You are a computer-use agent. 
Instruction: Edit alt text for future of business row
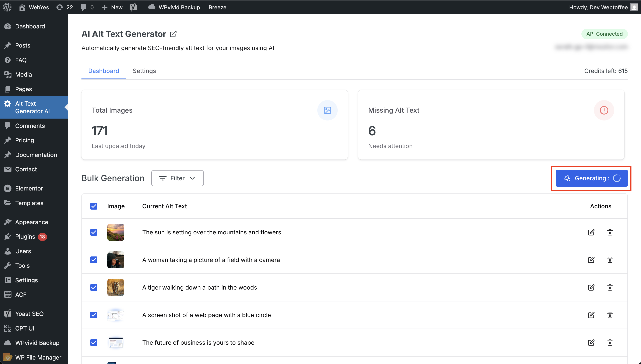pos(591,343)
